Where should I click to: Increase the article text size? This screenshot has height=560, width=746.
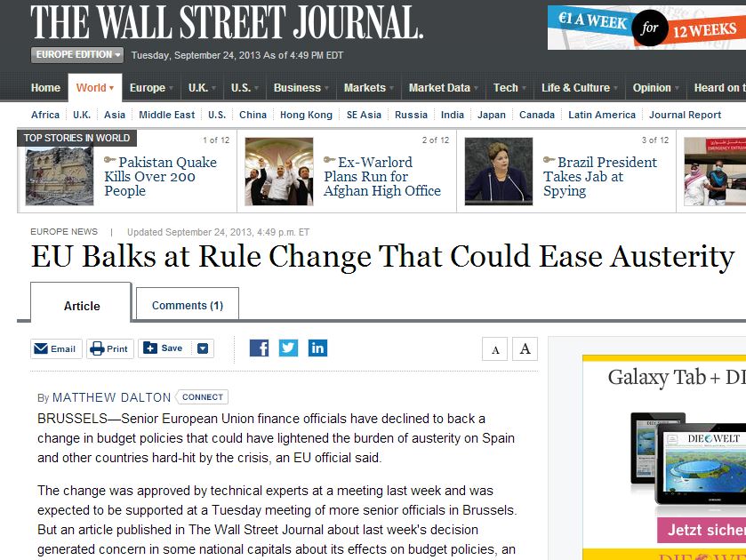pos(525,348)
